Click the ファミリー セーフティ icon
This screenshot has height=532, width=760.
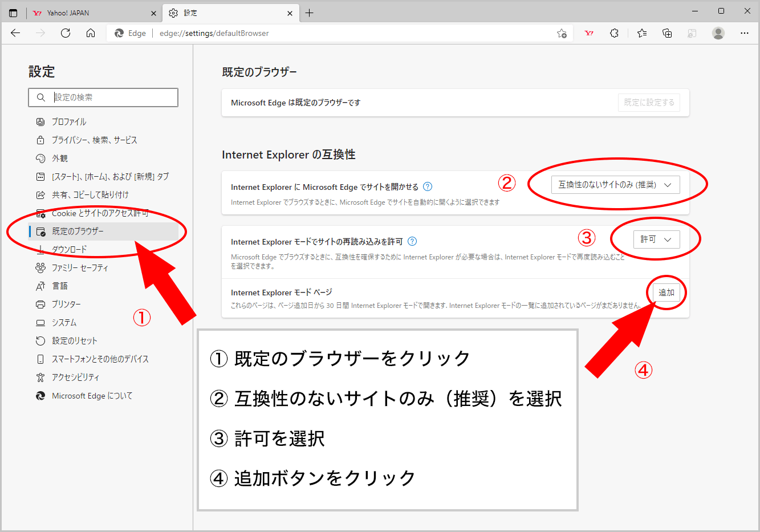pos(40,267)
